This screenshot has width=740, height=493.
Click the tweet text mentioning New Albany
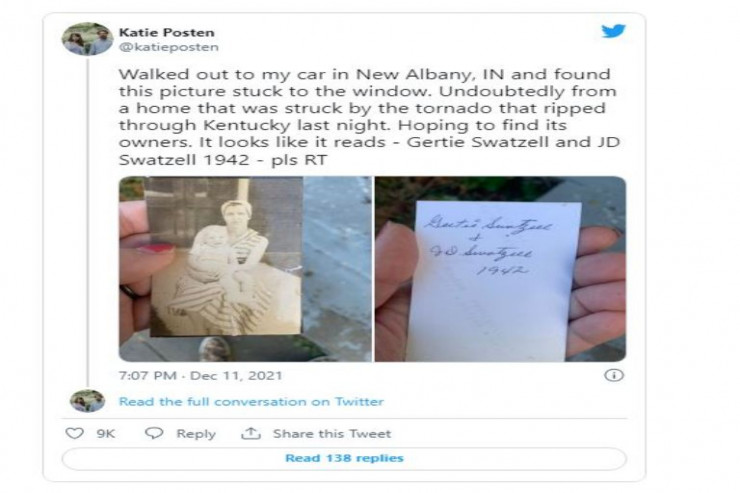tap(370, 117)
